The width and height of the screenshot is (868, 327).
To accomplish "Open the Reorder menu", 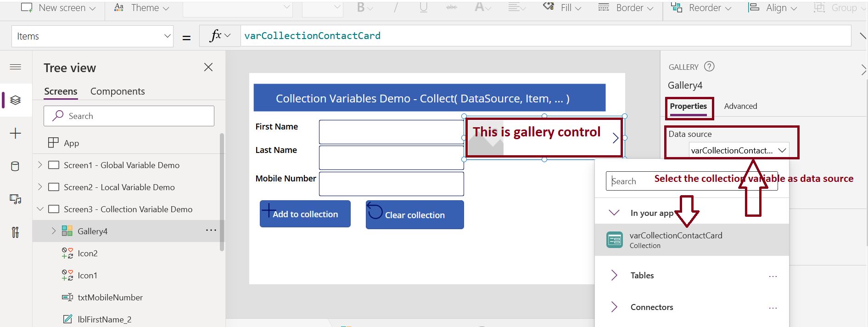I will click(701, 8).
